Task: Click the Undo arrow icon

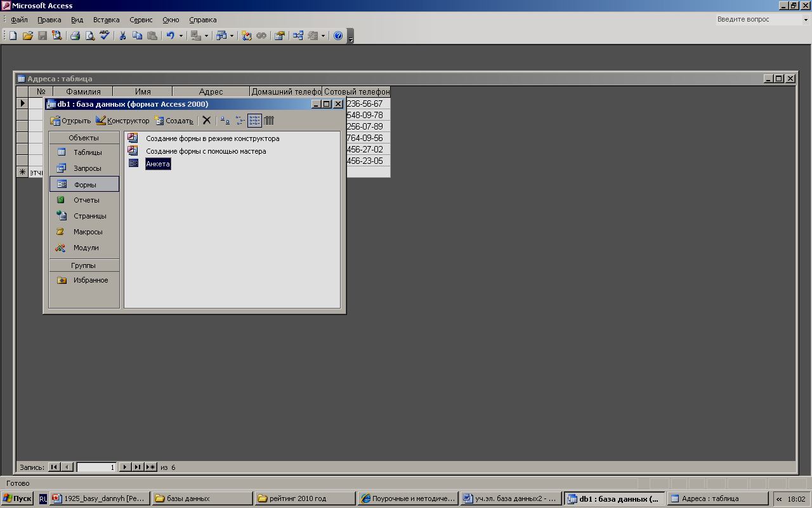Action: [x=170, y=36]
